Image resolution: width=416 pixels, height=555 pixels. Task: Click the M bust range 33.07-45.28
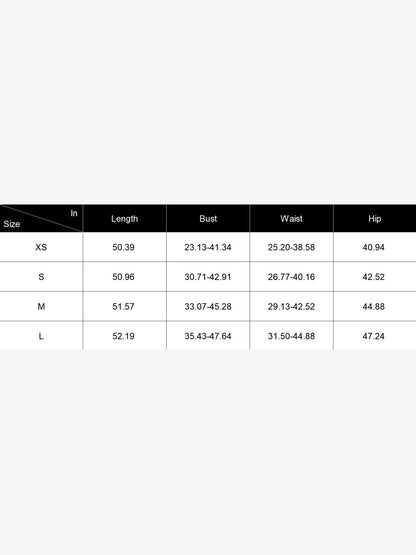(x=208, y=307)
